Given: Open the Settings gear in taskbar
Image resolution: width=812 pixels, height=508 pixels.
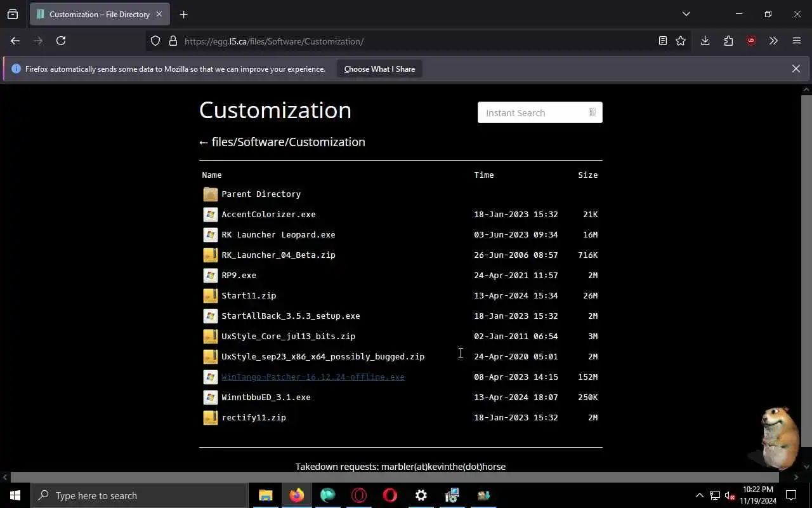Looking at the screenshot, I should tap(421, 495).
